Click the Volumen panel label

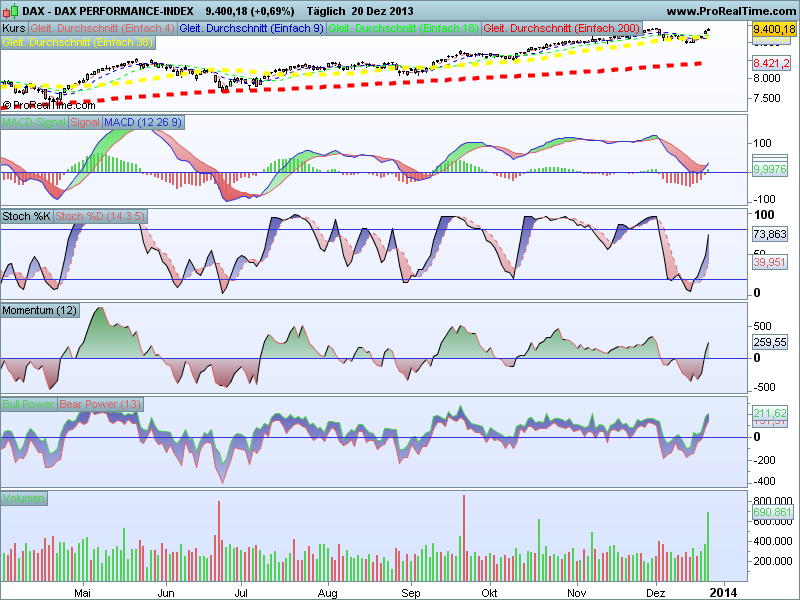coord(24,498)
